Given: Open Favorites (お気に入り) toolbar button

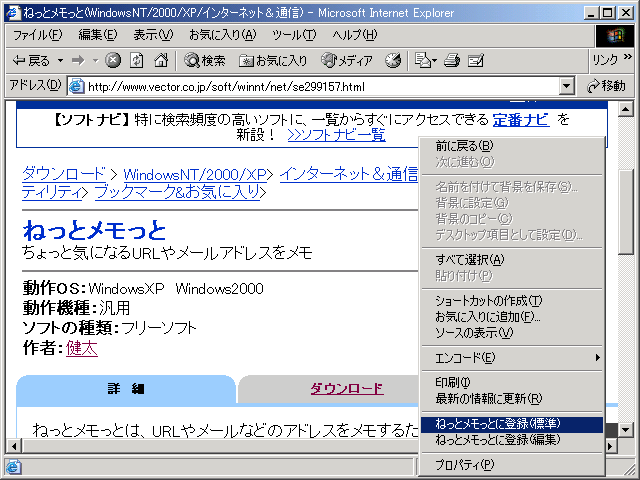Looking at the screenshot, I should [273, 61].
